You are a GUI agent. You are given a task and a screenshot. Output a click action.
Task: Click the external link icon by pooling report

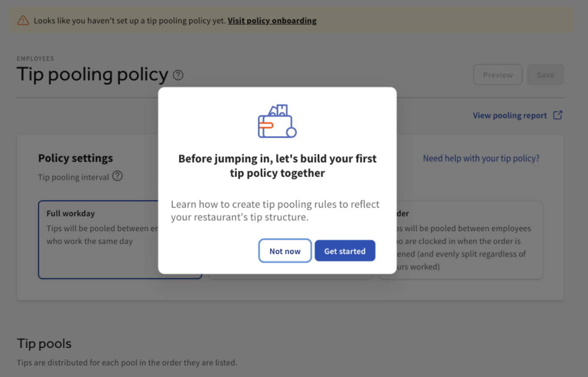point(558,115)
